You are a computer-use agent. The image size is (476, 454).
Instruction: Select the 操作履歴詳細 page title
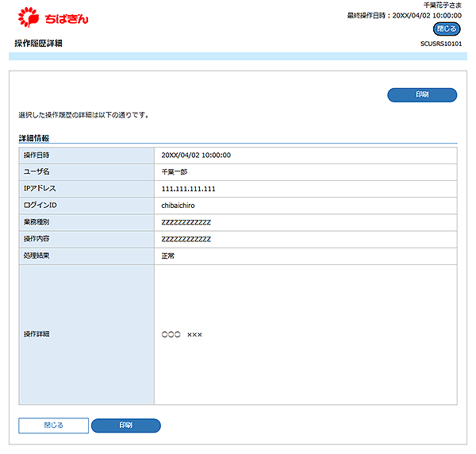(38, 44)
